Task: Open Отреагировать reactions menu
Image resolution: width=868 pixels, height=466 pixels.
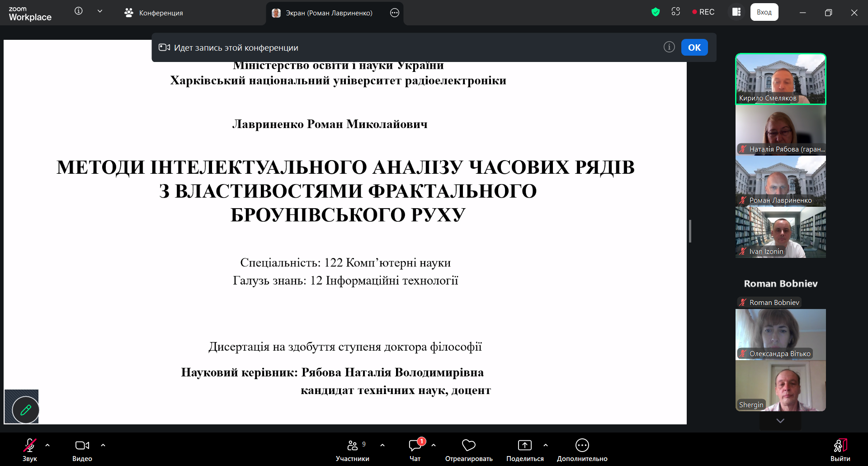Action: (x=469, y=450)
